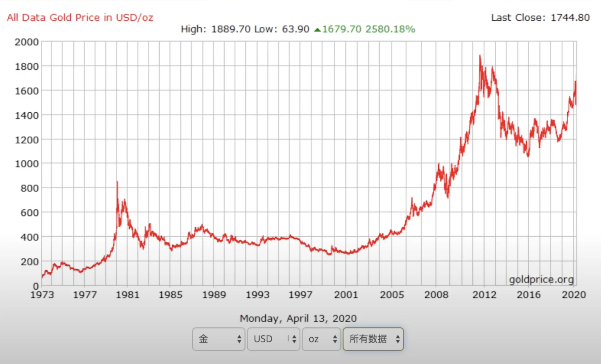This screenshot has width=601, height=364.
Task: Click the 600 y-axis label
Action: click(x=29, y=213)
